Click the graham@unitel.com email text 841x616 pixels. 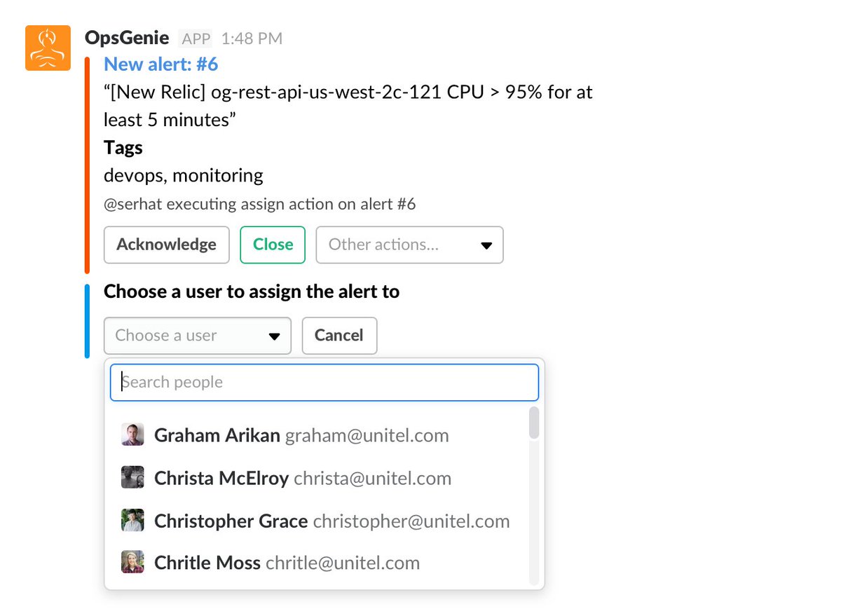[x=367, y=435]
